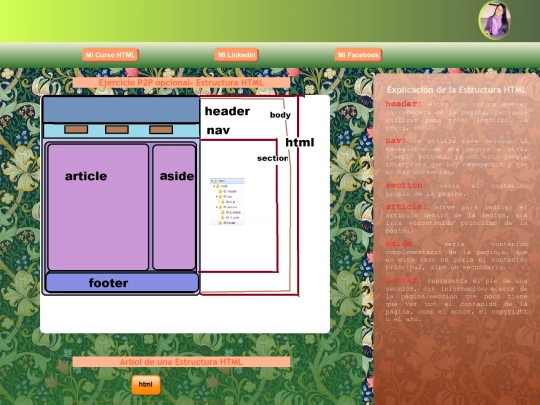Click the red 'article:' term
Image resolution: width=540 pixels, height=405 pixels.
(406, 207)
